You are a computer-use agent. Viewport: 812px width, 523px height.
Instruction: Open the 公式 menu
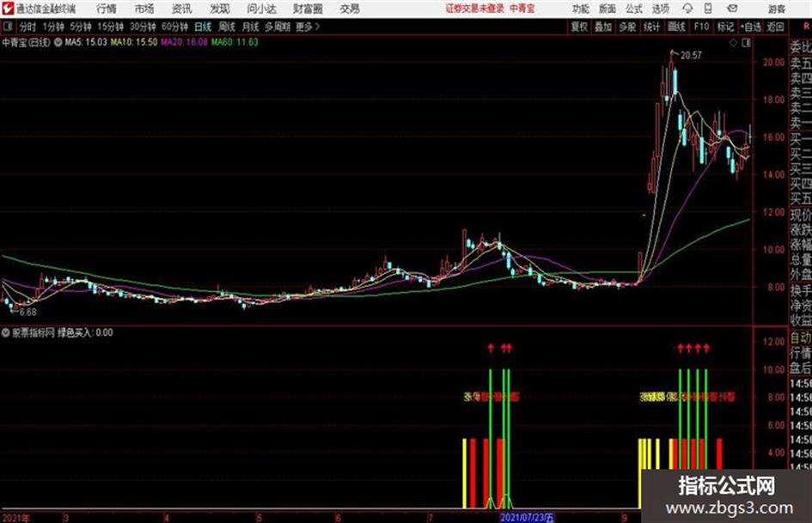[x=634, y=9]
